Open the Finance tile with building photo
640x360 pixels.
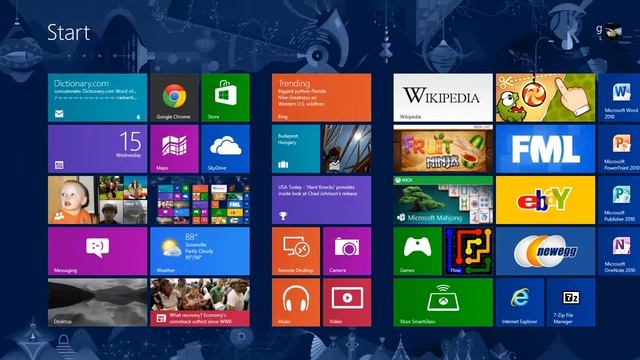347,149
